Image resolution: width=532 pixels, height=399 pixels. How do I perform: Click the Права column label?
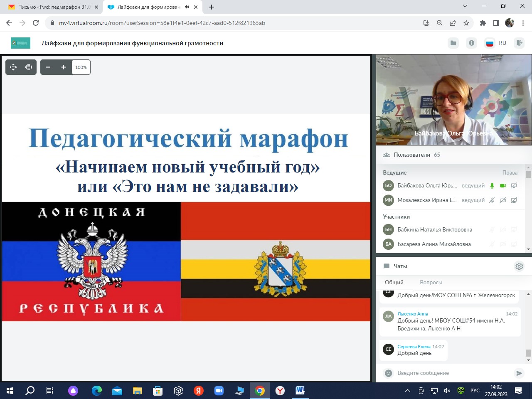510,172
